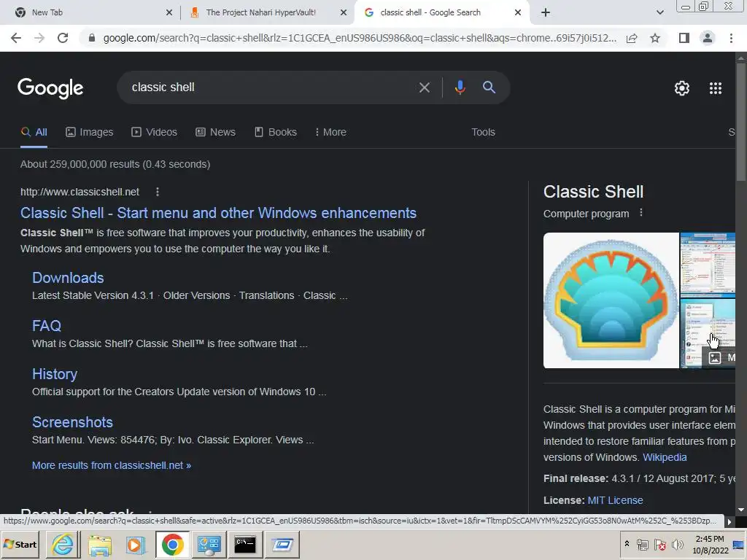Screen dimensions: 747x560
Task: Open more images button on thumbnail
Action: click(x=719, y=357)
